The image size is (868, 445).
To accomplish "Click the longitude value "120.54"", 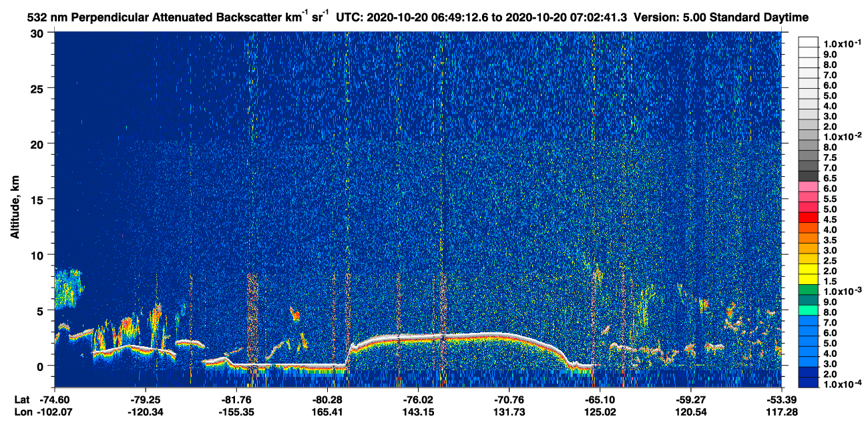I will point(690,412).
